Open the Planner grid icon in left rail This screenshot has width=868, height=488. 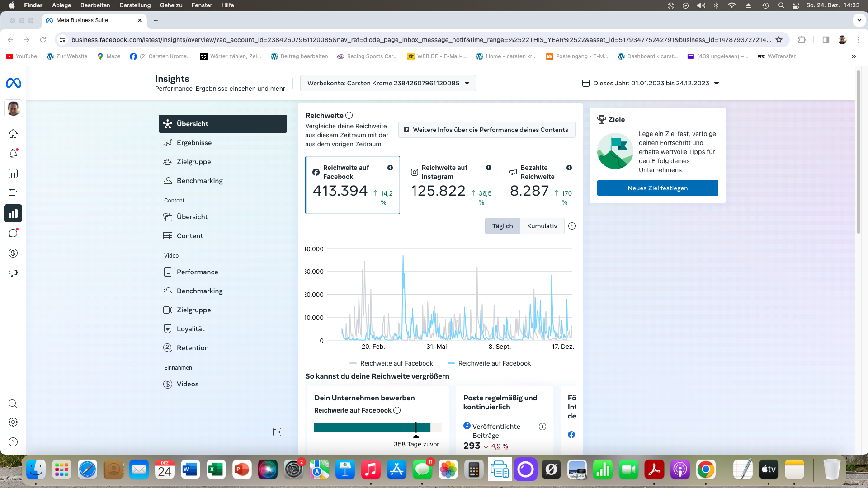point(13,174)
